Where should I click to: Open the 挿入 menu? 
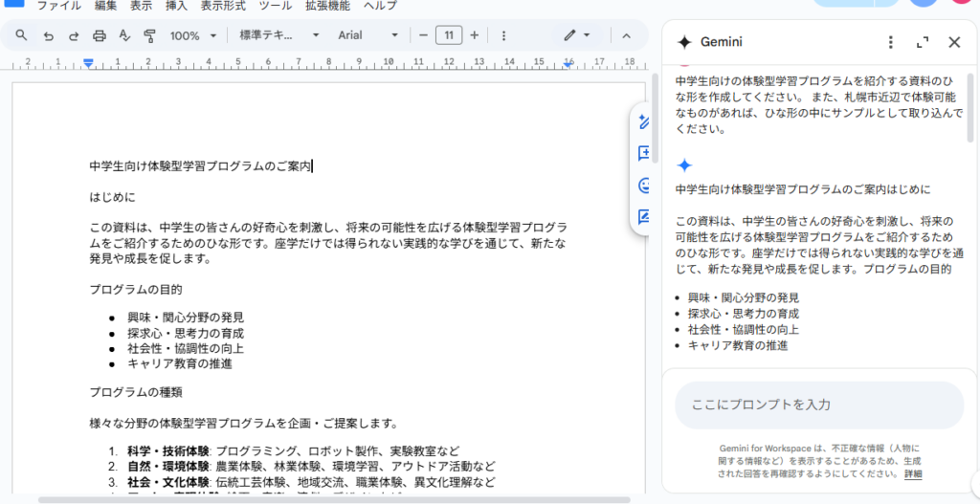pyautogui.click(x=176, y=7)
